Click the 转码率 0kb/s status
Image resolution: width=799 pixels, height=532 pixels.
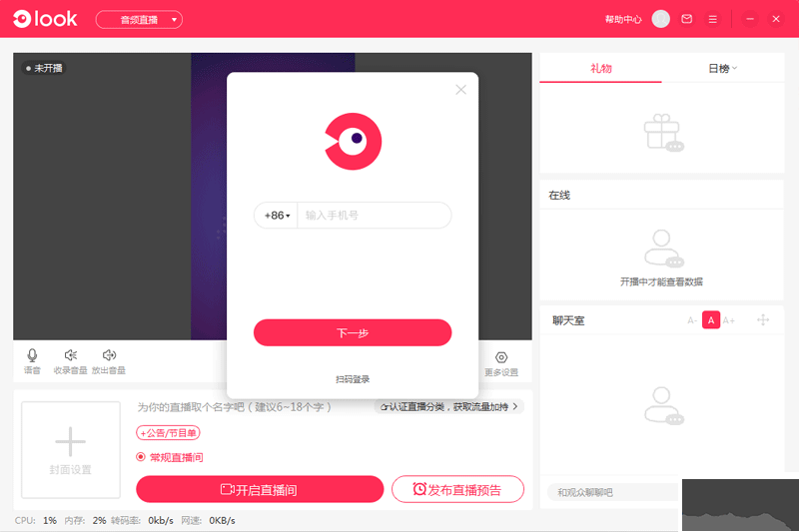click(x=142, y=520)
